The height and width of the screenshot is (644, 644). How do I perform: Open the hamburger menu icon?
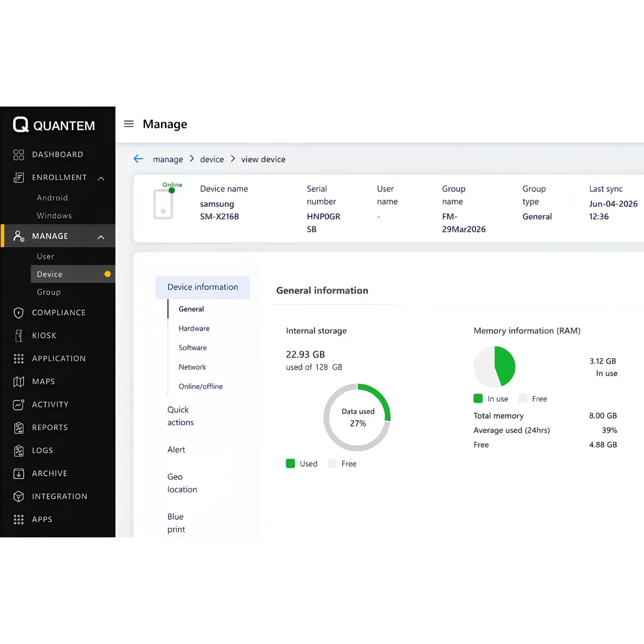point(129,124)
